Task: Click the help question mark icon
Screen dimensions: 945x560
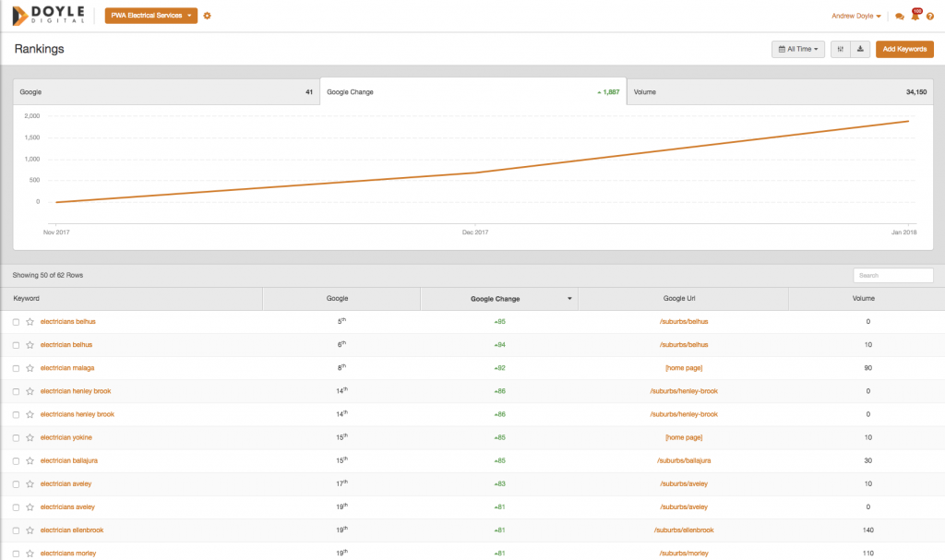Action: 930,17
